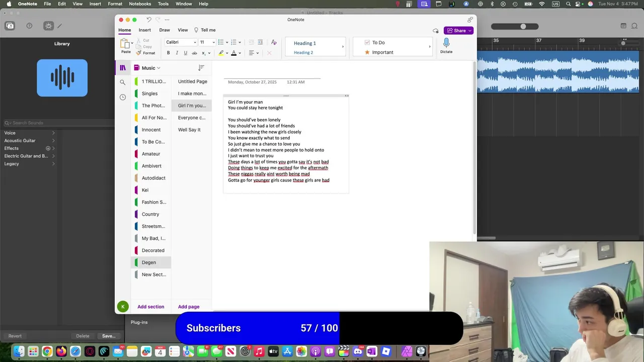Open Discord from the Dock

click(358, 351)
